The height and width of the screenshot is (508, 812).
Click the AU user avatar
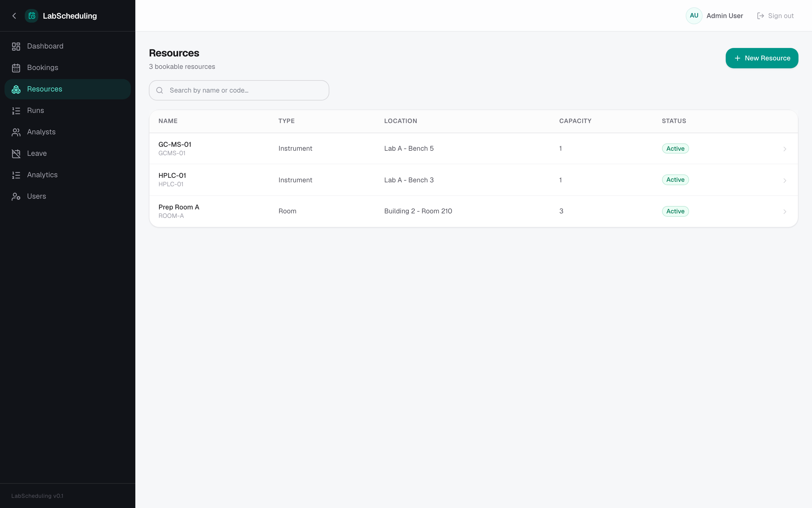(x=694, y=16)
